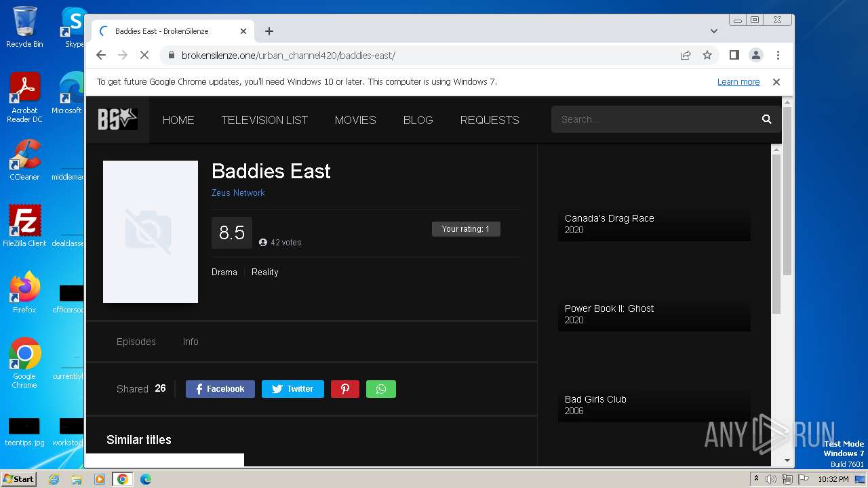
Task: Open Internet Explorer from taskbar
Action: pos(54,479)
